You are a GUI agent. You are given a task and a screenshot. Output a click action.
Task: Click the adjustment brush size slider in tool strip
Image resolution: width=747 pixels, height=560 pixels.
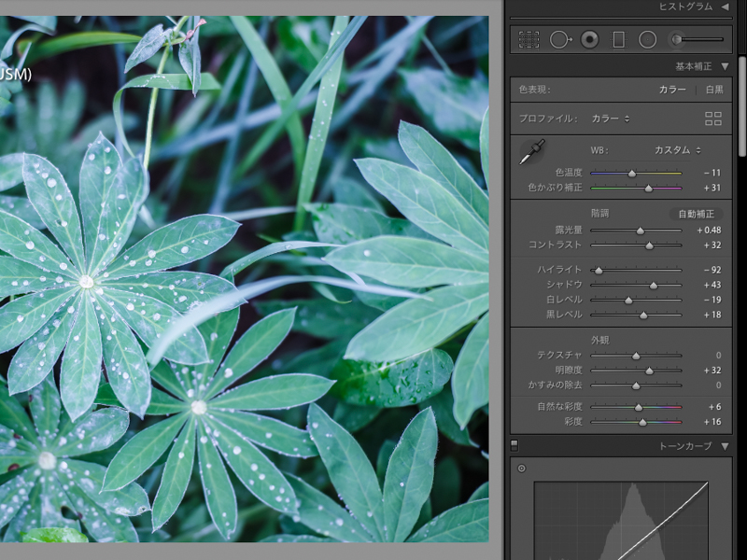point(703,39)
